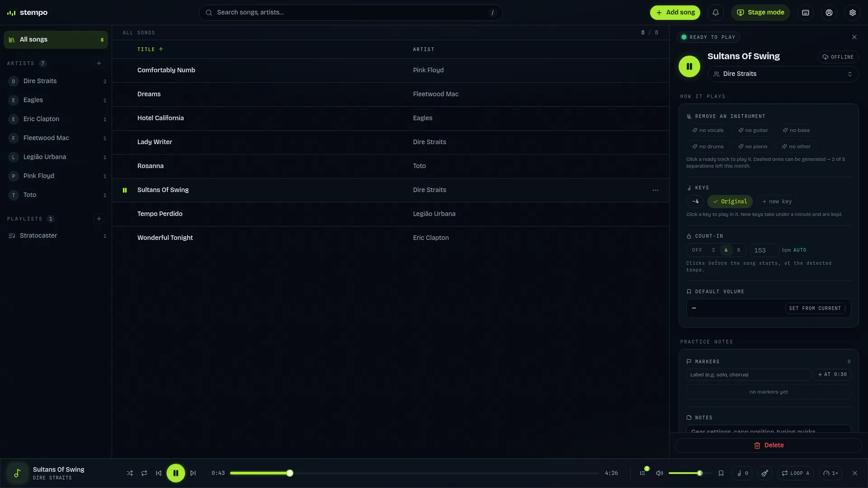Sort by TITLE column header
The width and height of the screenshot is (868, 488).
tap(150, 49)
